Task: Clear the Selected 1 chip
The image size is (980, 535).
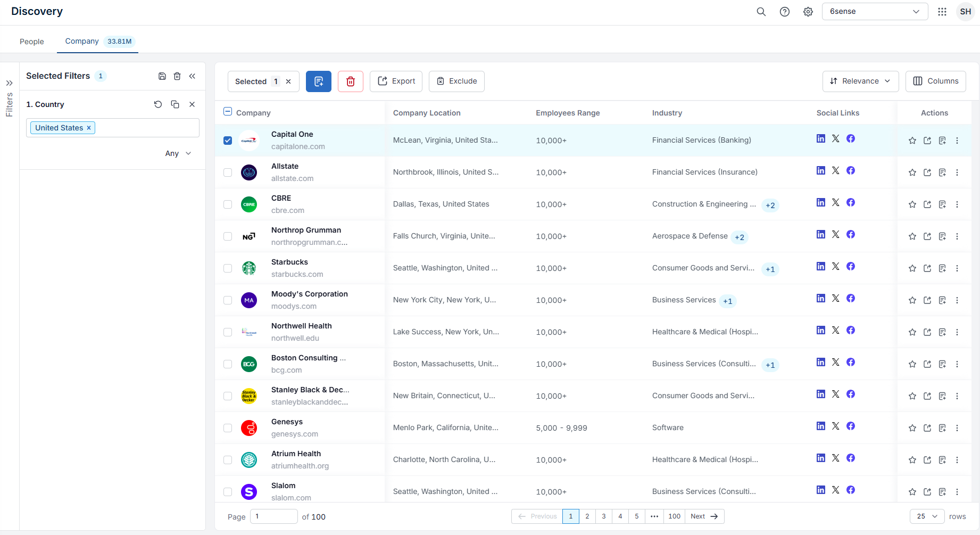Action: (x=288, y=81)
